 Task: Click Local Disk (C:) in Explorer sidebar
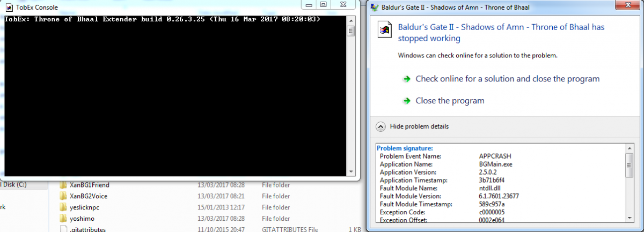(13, 185)
